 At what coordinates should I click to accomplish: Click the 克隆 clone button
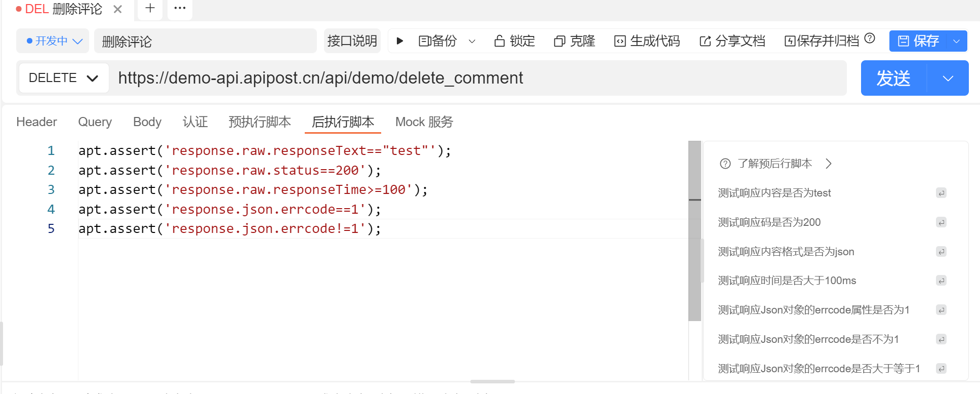point(575,41)
